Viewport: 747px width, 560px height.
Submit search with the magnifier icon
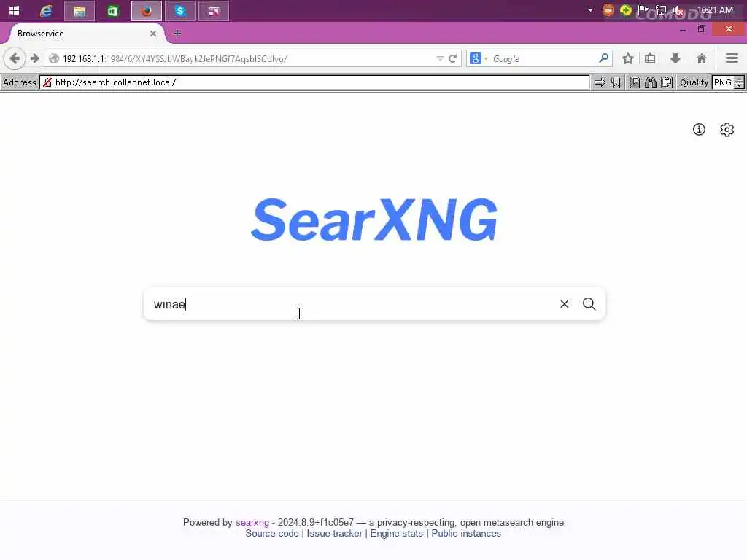(589, 304)
